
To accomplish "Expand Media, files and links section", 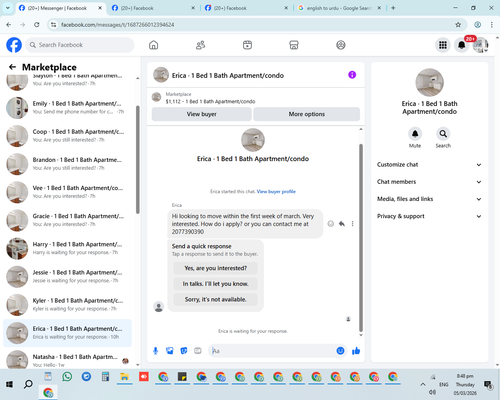I will (429, 199).
